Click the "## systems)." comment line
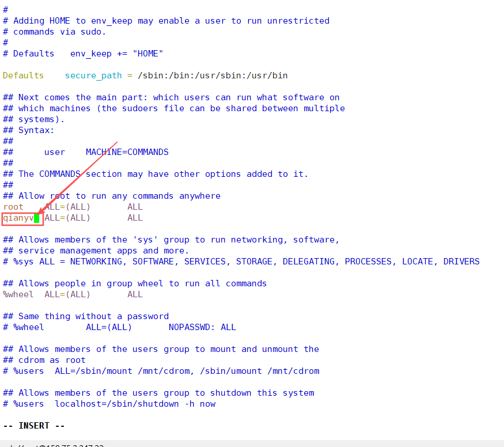The image size is (504, 447). (x=34, y=119)
